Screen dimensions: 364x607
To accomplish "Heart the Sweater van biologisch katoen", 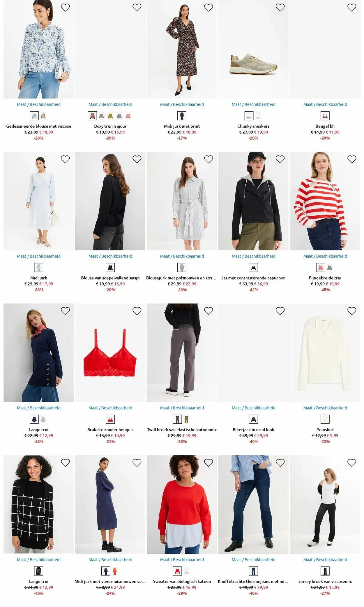I will tap(208, 463).
